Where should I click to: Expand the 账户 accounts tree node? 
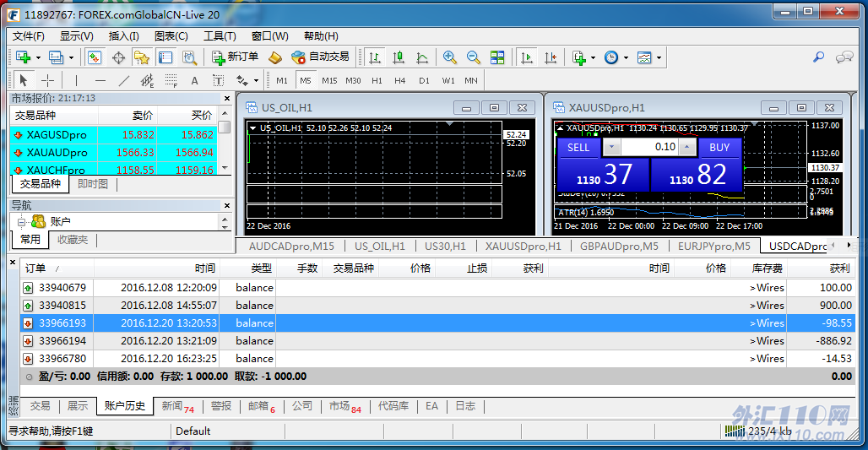point(21,222)
